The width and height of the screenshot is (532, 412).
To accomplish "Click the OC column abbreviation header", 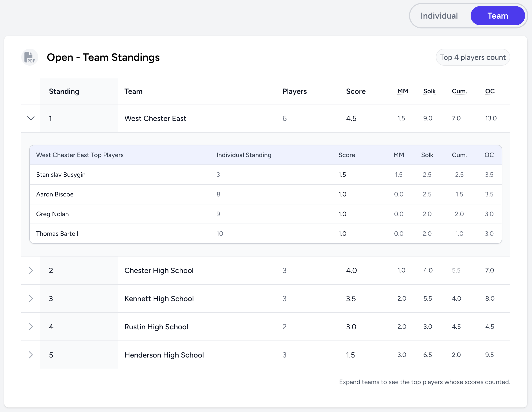I will 490,91.
